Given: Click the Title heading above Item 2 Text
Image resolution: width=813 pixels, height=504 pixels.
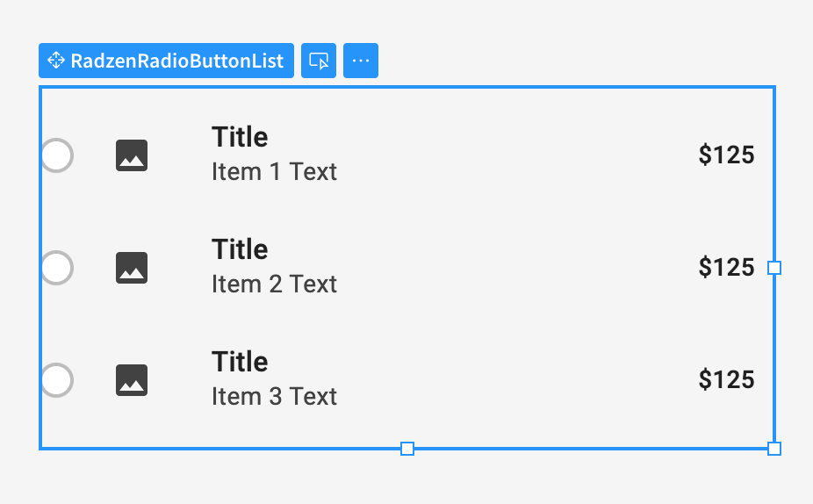Looking at the screenshot, I should click(240, 250).
